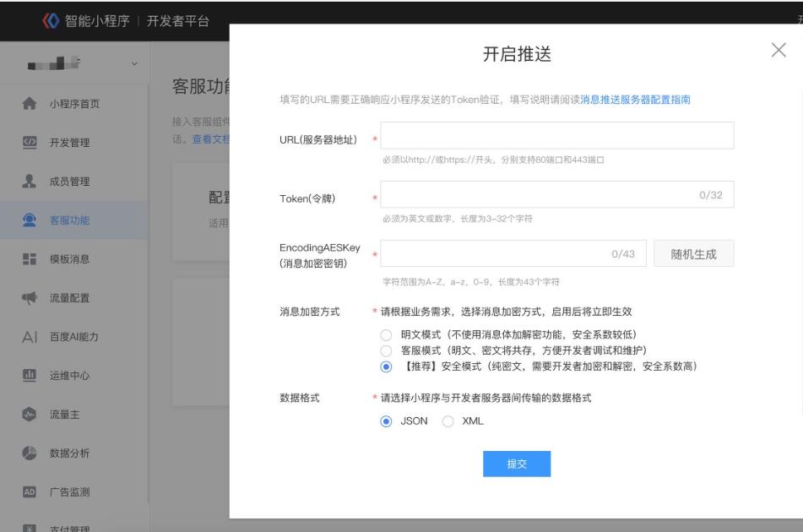The height and width of the screenshot is (532, 803).
Task: Click 开发者平台 header text
Action: click(178, 21)
